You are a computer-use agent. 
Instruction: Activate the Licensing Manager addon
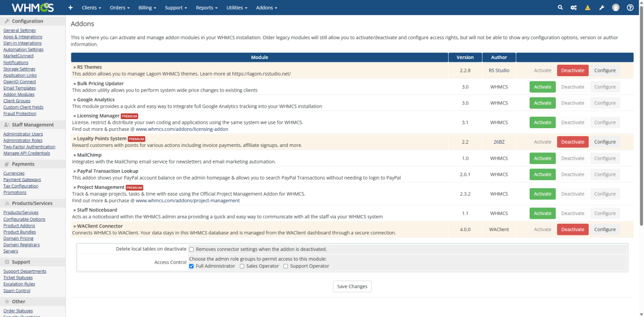pos(543,122)
